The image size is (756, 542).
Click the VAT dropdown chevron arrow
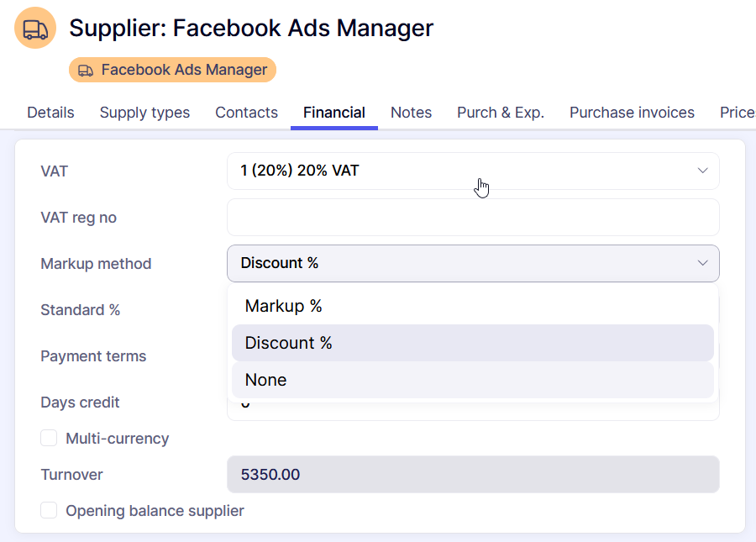click(702, 171)
